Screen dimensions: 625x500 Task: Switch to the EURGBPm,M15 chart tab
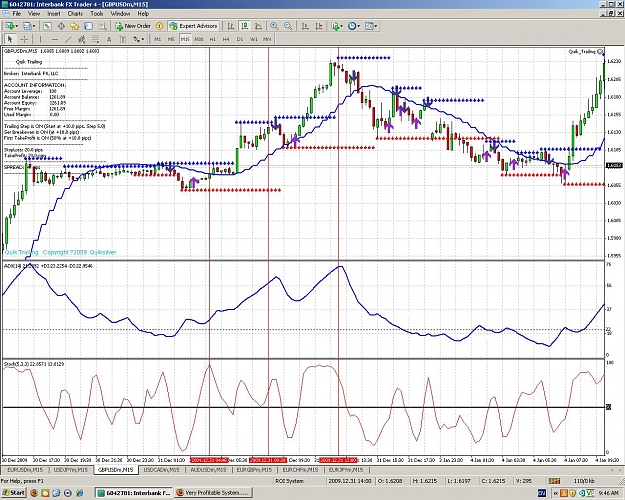[x=254, y=470]
